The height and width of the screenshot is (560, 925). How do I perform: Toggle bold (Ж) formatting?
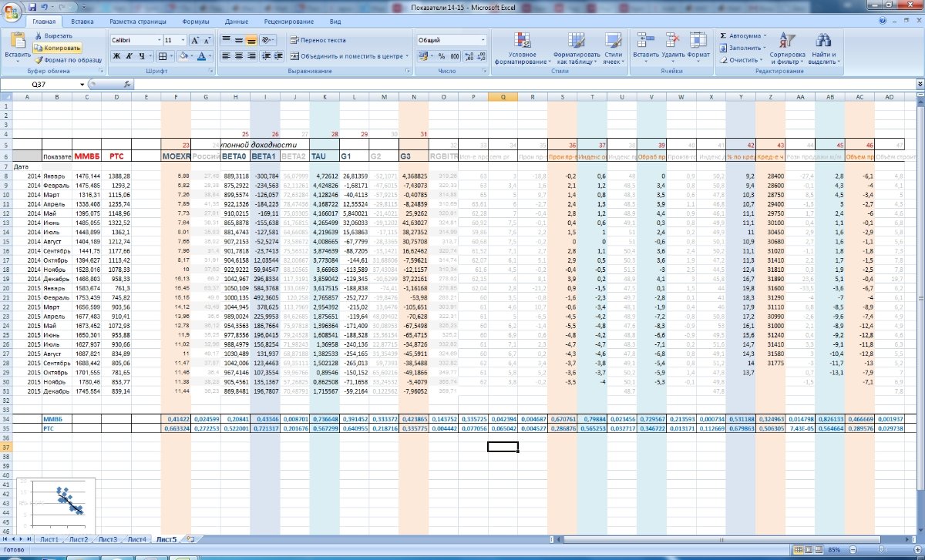[x=116, y=56]
